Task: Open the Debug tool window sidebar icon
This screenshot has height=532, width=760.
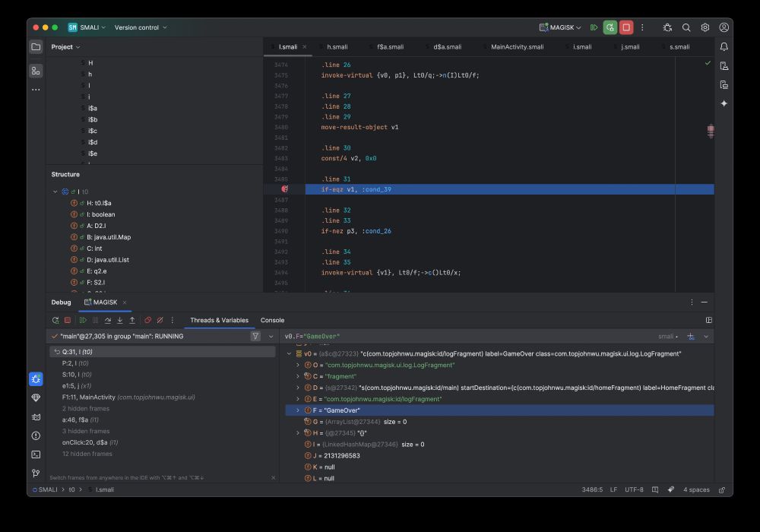Action: [36, 379]
